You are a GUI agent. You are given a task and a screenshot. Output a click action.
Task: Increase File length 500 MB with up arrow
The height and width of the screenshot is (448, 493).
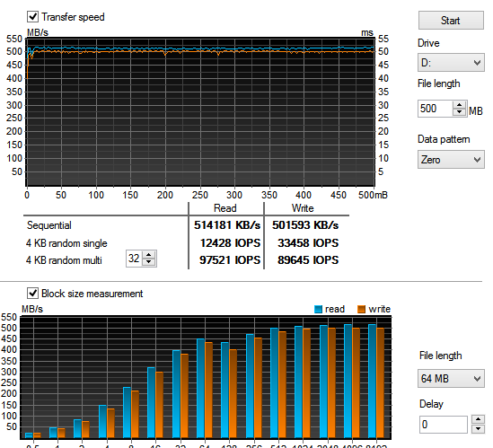pyautogui.click(x=460, y=105)
